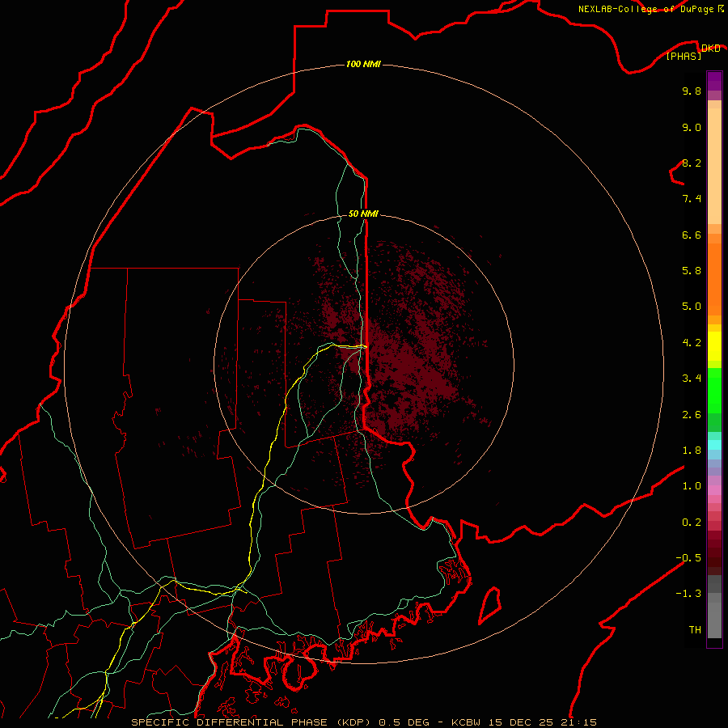Click the 9.0 value on the scale
The width and height of the screenshot is (728, 728).
click(692, 127)
